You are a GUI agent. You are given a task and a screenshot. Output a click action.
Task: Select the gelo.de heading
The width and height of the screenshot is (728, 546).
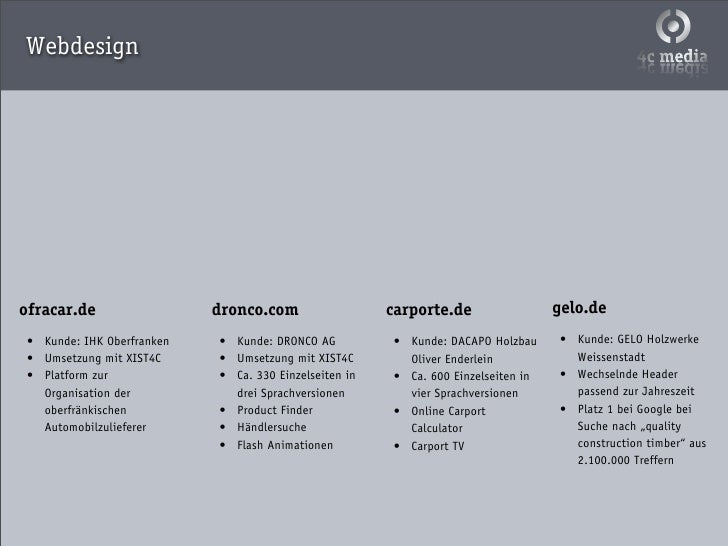(579, 308)
